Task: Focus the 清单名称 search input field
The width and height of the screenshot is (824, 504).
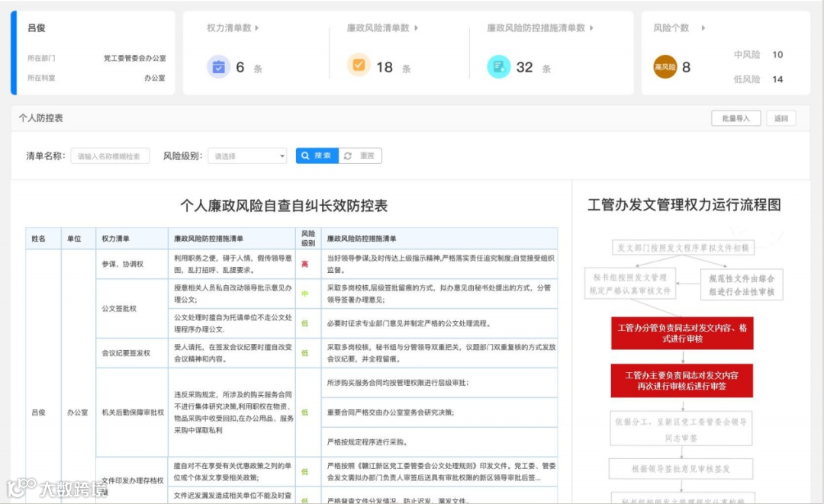Action: [x=111, y=156]
